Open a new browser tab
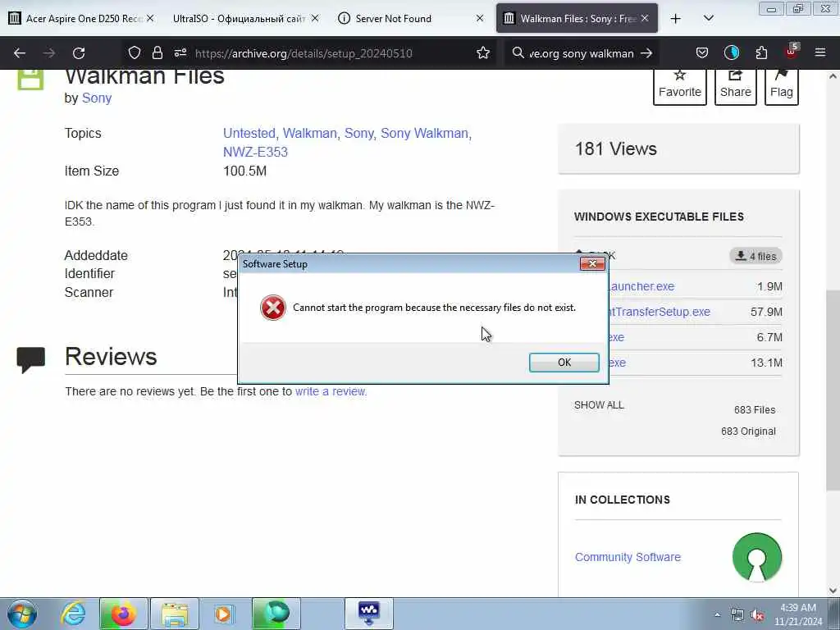Viewport: 840px width, 630px height. pyautogui.click(x=676, y=19)
